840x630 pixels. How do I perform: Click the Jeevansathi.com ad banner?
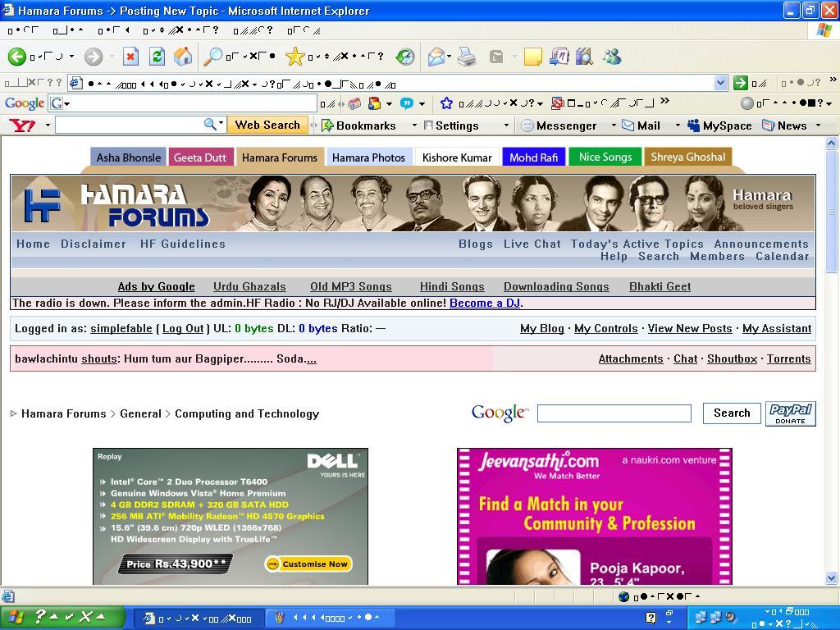coord(594,517)
